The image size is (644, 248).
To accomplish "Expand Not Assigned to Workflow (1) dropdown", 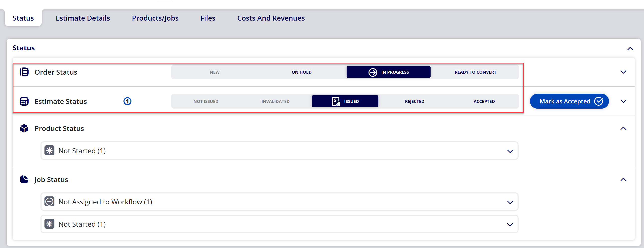I will click(510, 202).
